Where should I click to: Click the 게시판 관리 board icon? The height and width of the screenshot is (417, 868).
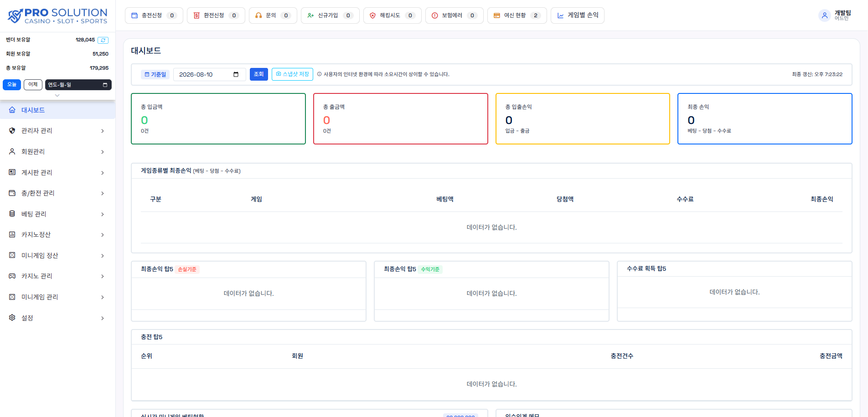click(12, 172)
